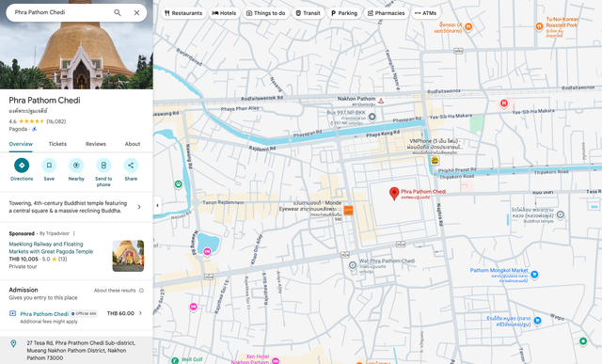Image resolution: width=602 pixels, height=364 pixels.
Task: Switch to the Tickets tab
Action: coord(57,144)
